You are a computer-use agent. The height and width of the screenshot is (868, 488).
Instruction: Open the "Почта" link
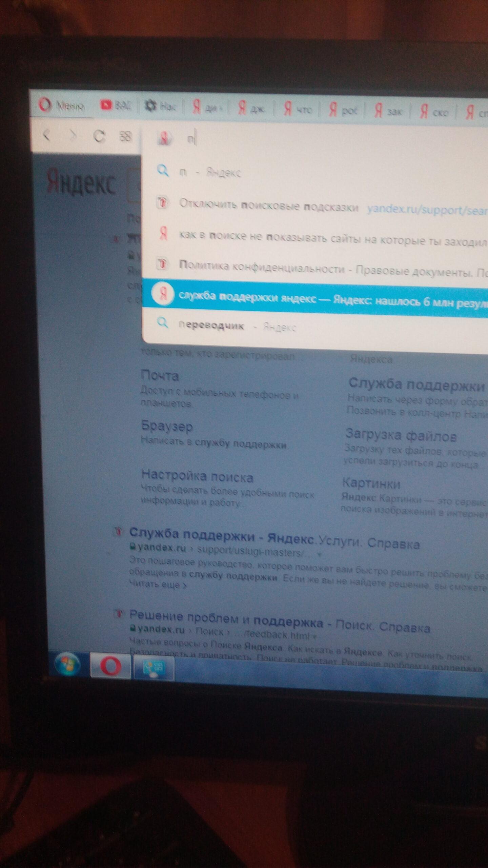click(x=160, y=376)
